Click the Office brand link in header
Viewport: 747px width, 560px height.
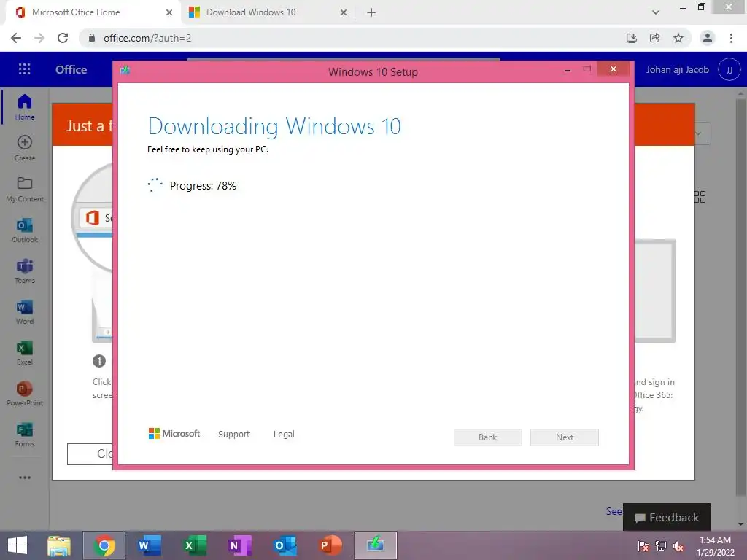[71, 69]
